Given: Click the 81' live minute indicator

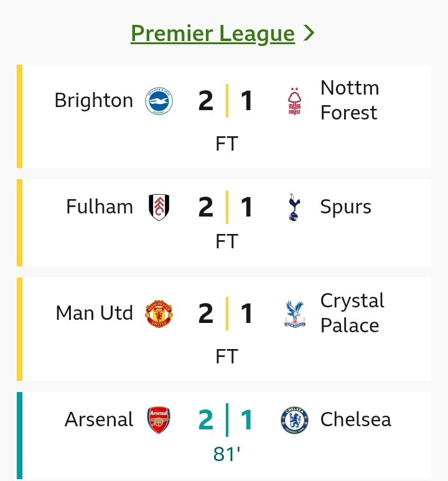Looking at the screenshot, I should click(226, 455).
